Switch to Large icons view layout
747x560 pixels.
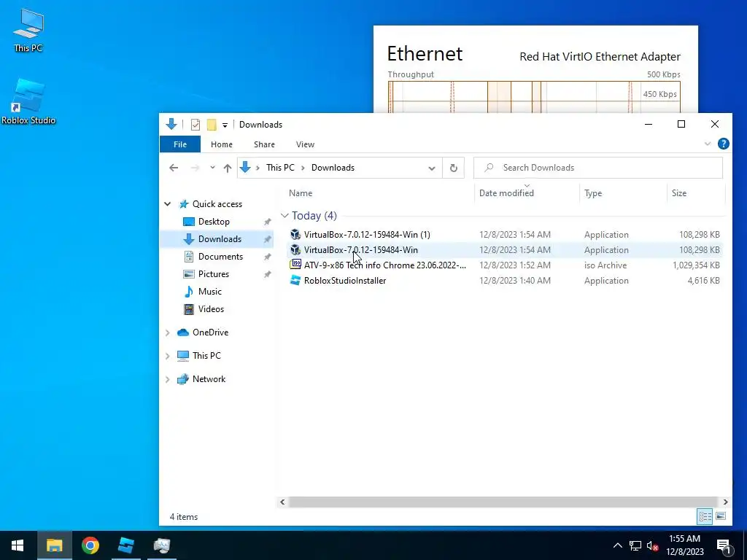[721, 517]
